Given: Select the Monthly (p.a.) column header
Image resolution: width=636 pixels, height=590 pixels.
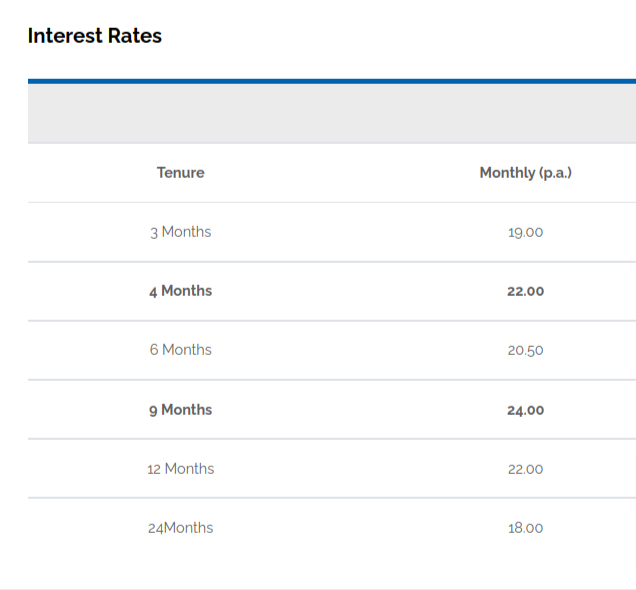Looking at the screenshot, I should click(526, 173).
